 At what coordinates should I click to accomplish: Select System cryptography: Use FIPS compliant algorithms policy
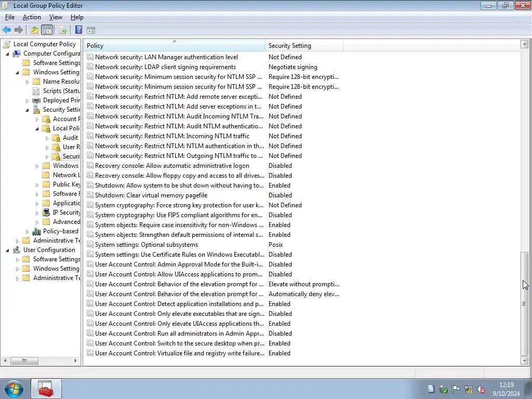click(179, 215)
